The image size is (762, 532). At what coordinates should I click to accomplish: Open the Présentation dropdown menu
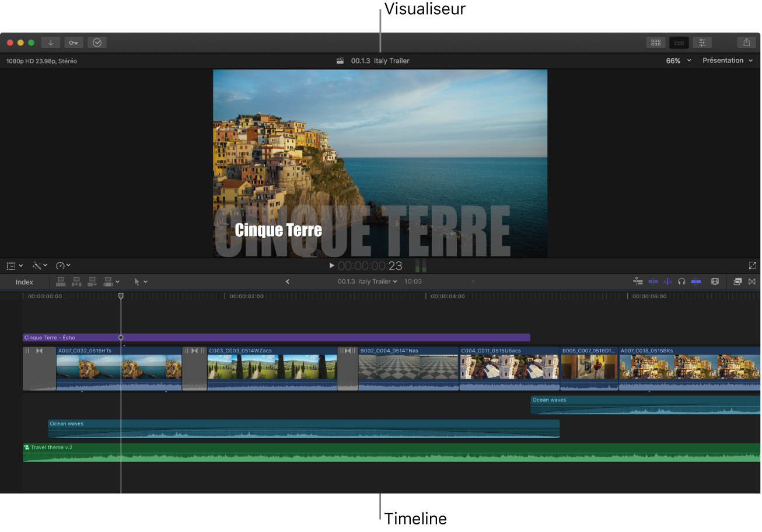(x=726, y=60)
